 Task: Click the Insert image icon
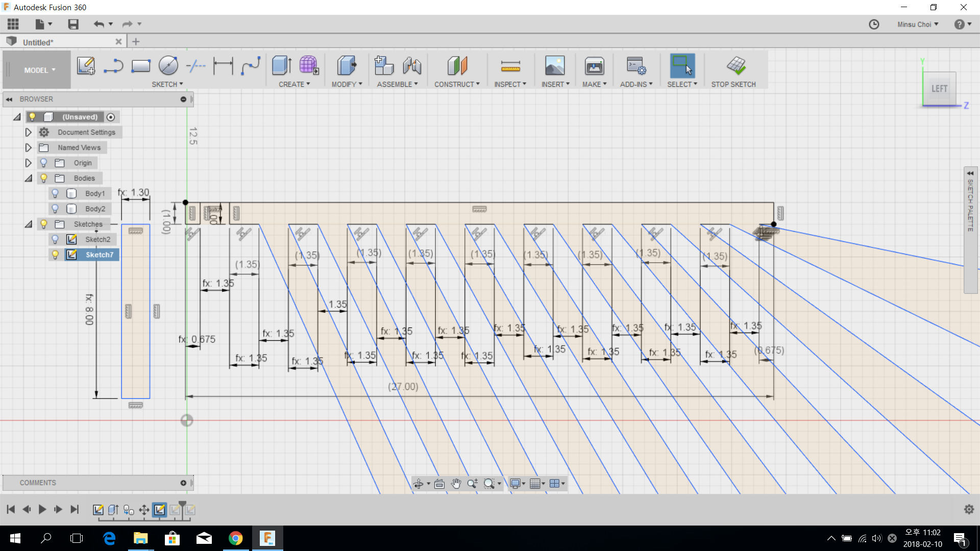point(555,65)
